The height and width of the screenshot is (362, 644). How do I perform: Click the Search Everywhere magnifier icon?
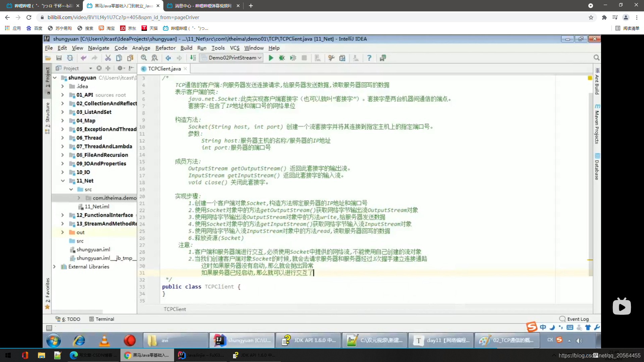(596, 58)
